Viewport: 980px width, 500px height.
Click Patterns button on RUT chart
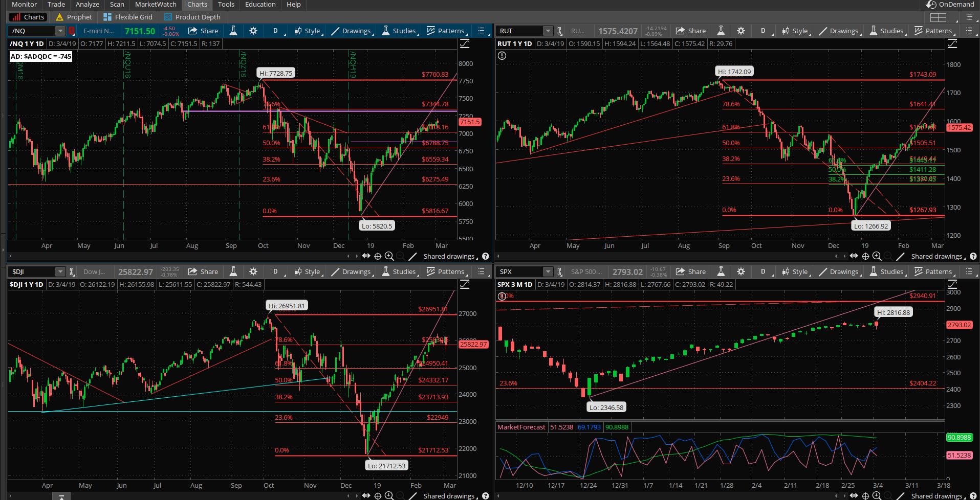point(933,31)
